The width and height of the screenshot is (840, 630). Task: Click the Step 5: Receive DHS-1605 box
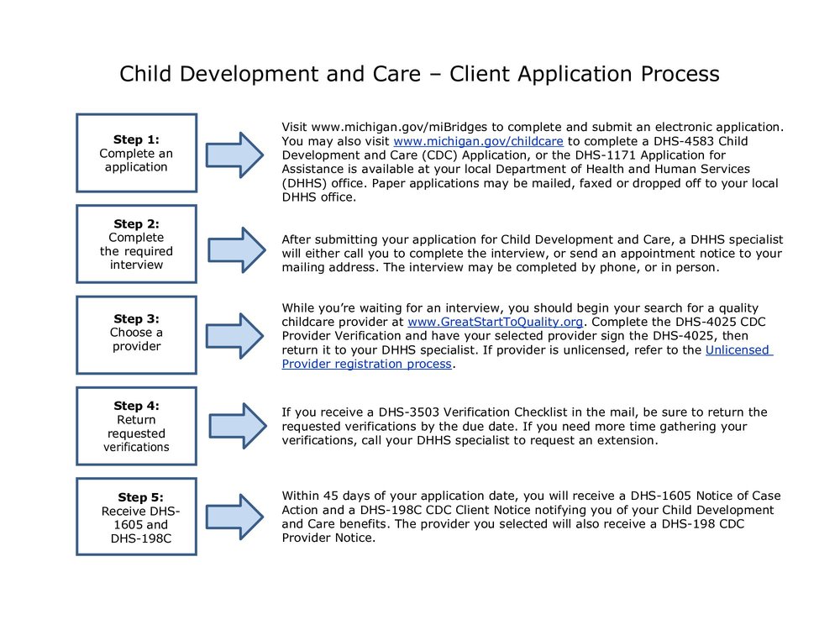pyautogui.click(x=137, y=517)
